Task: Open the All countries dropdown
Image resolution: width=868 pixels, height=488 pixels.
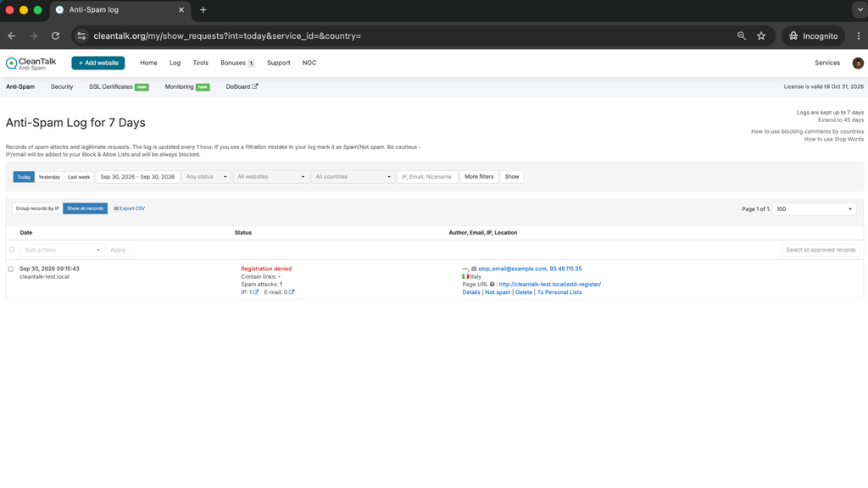Action: [x=353, y=177]
